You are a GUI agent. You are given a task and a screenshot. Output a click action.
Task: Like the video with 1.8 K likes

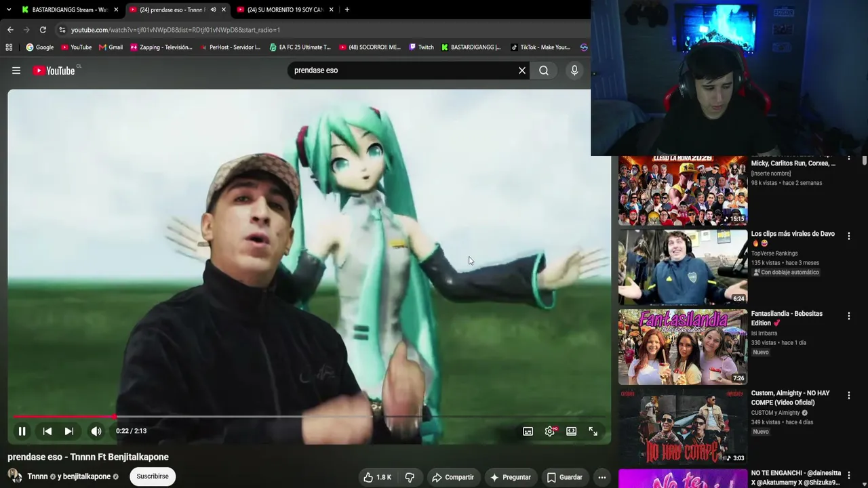pyautogui.click(x=377, y=477)
